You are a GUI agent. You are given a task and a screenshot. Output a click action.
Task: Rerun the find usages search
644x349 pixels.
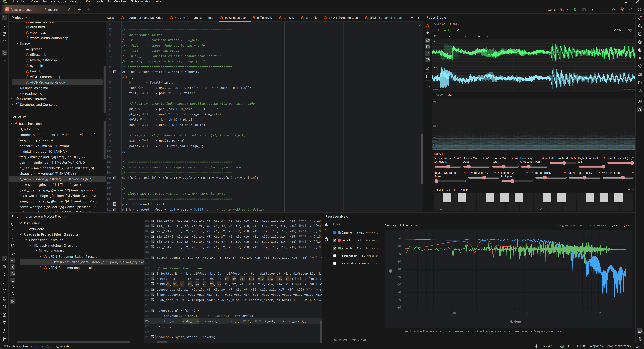pos(13,224)
